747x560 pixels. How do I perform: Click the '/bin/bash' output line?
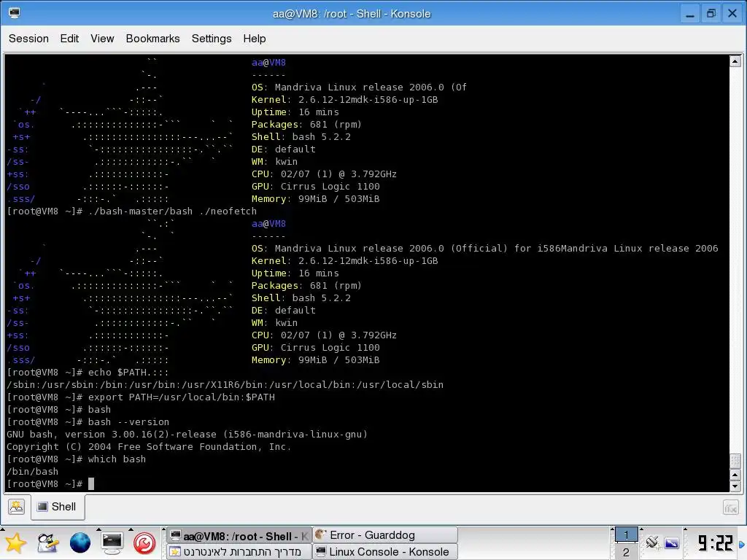pos(32,472)
